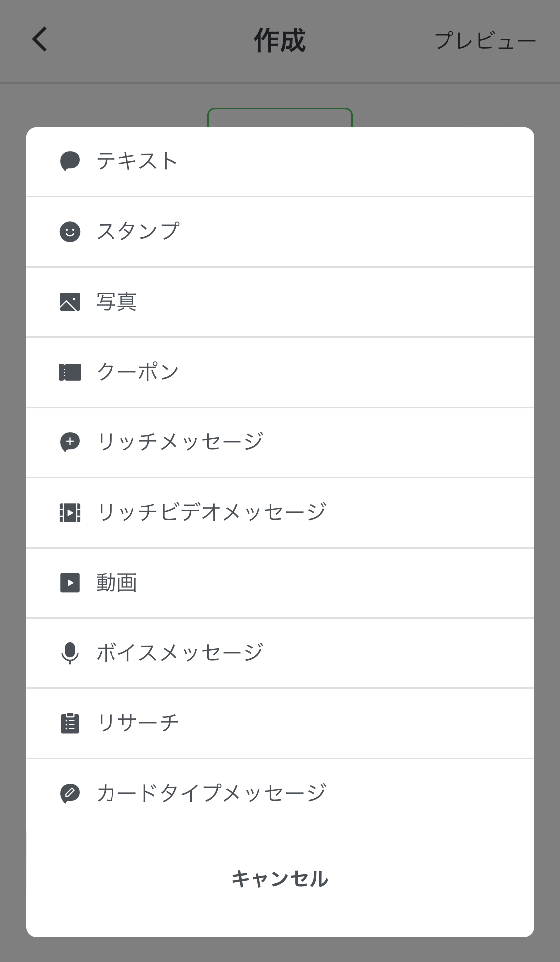Select テキスト menu option
Image resolution: width=560 pixels, height=962 pixels.
click(137, 161)
